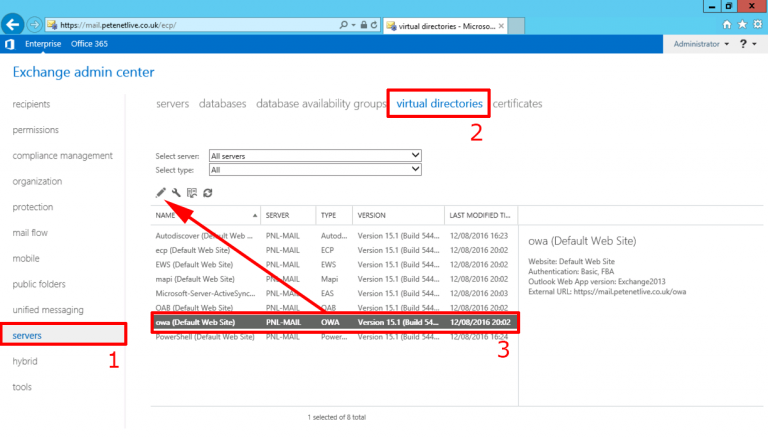Switch to the servers tab
Viewport: 768px width, 438px height.
click(172, 103)
